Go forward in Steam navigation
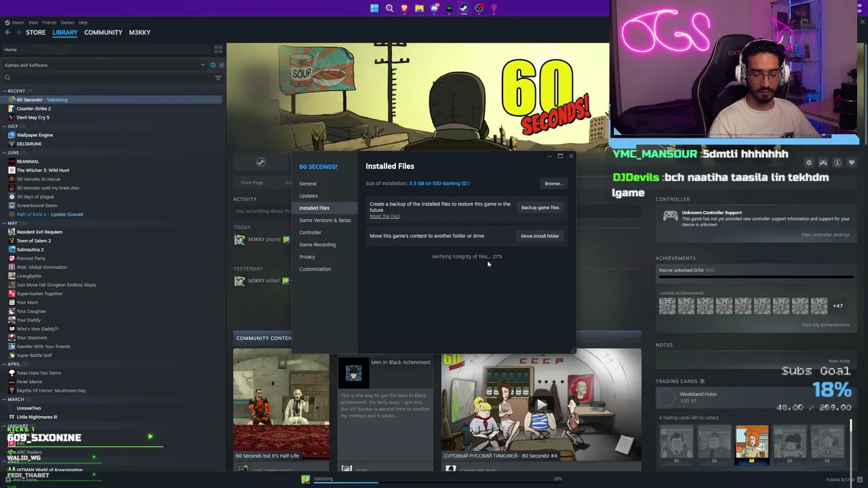The image size is (868, 488). point(17,33)
